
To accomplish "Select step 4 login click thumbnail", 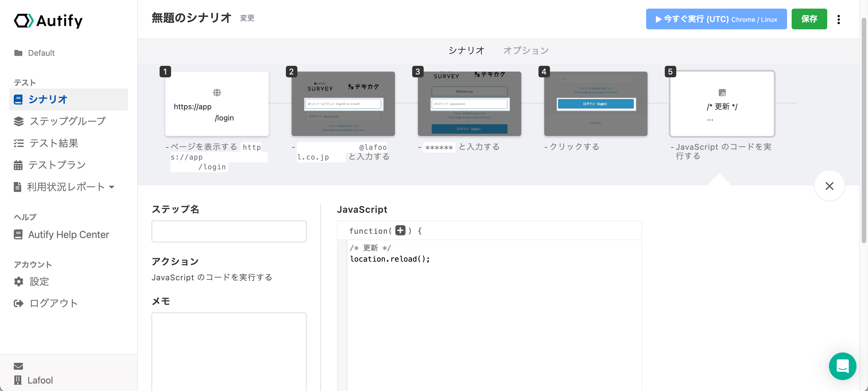I will coord(595,103).
